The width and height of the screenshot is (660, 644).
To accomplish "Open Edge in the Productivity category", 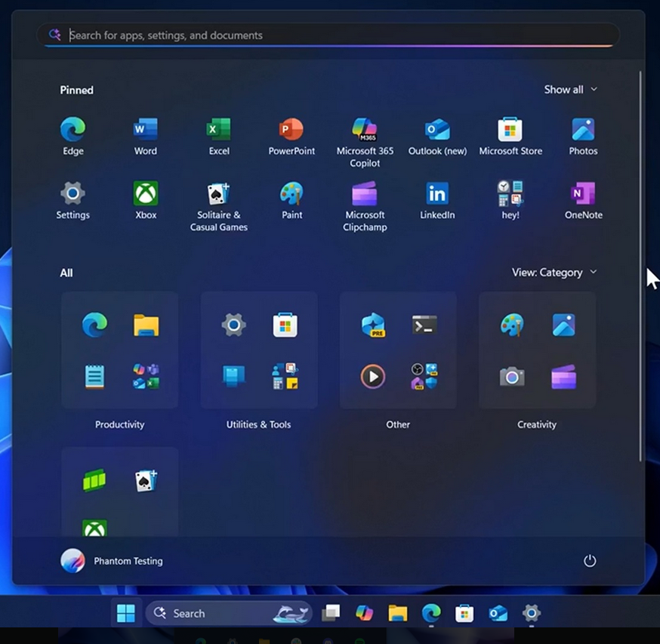I will [x=94, y=325].
